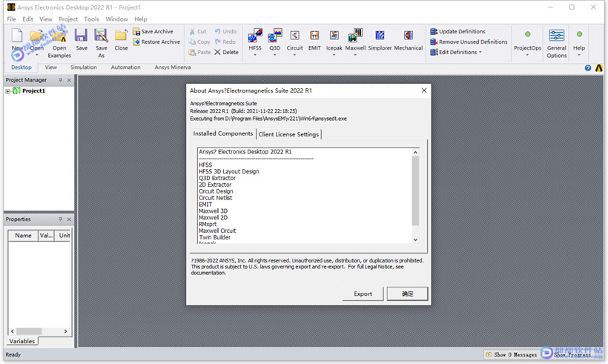The image size is (608, 364).
Task: Expand the HFSS dropdown arrow
Action: pos(255,55)
